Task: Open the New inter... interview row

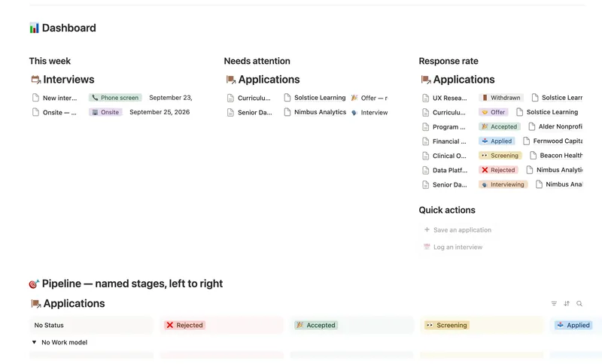Action: point(59,98)
